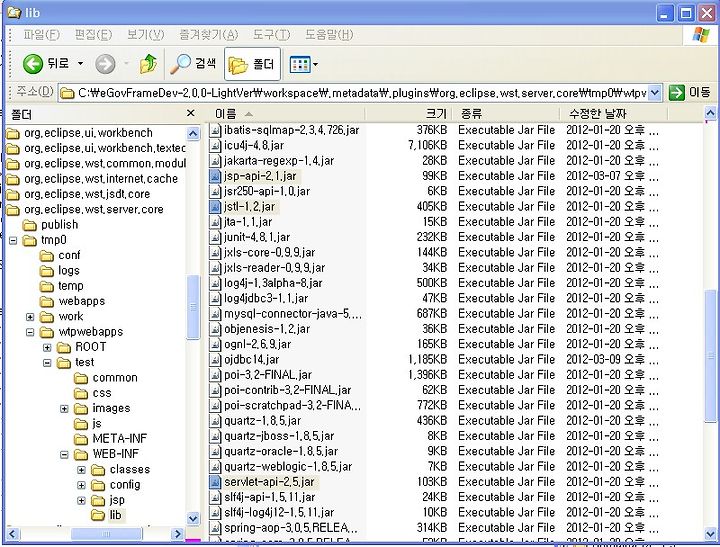This screenshot has width=720, height=547.
Task: Click the file list vertical scrollbar thumb
Action: (710, 355)
